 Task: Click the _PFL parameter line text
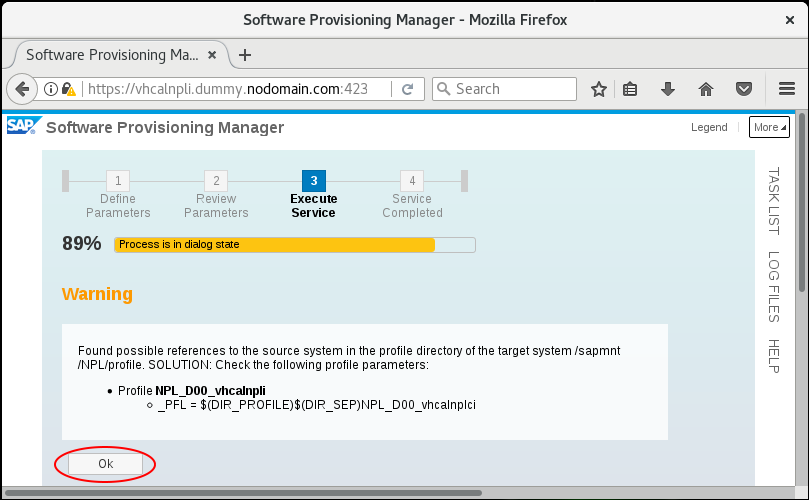[317, 405]
